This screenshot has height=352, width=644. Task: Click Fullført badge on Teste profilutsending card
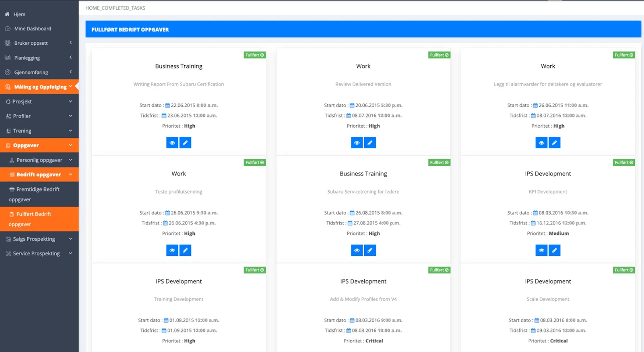click(254, 162)
